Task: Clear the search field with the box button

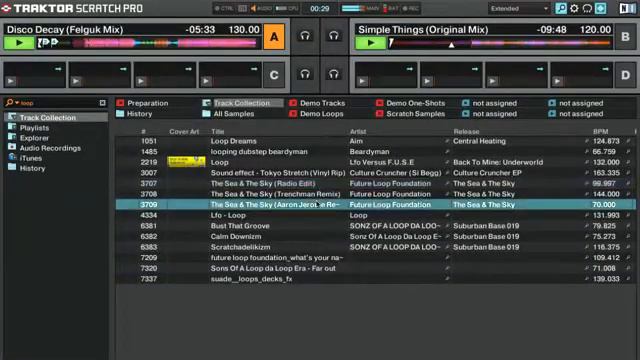Action: (x=102, y=103)
